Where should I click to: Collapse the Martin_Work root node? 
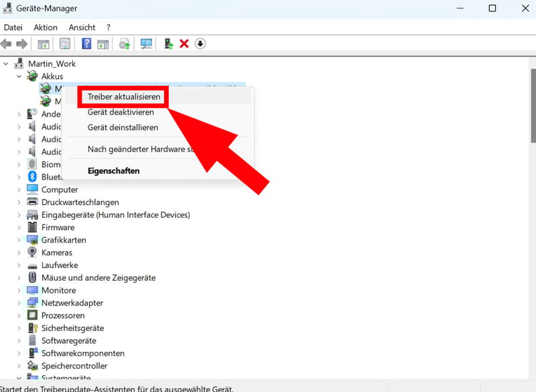coord(7,64)
